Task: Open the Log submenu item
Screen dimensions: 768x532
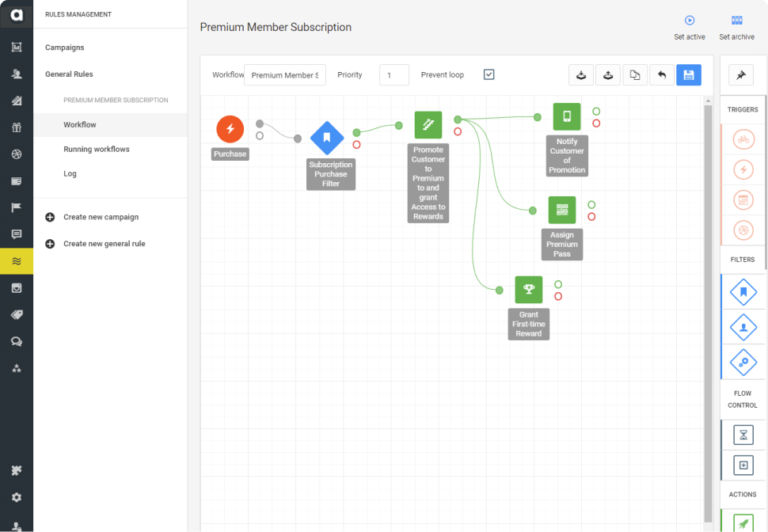Action: (70, 173)
